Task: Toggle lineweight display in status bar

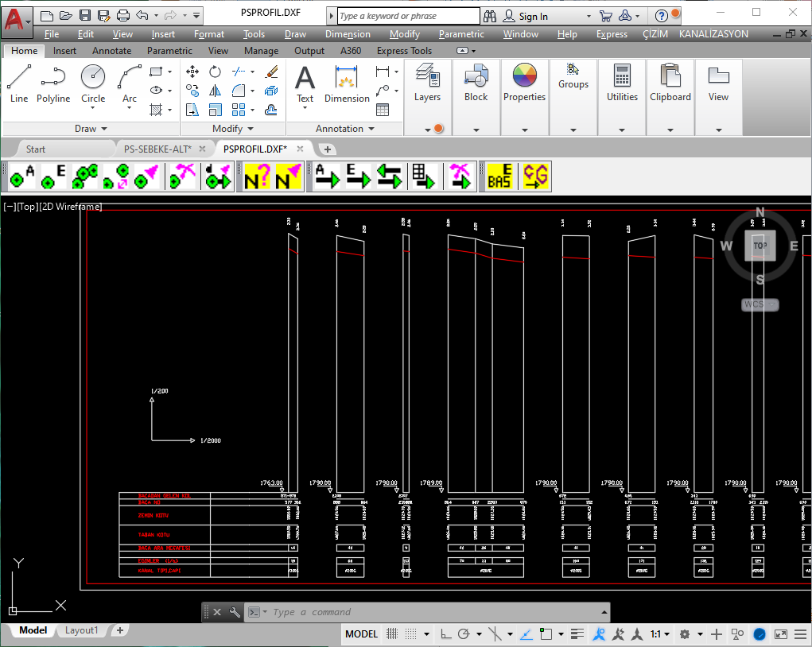Action: [x=577, y=634]
